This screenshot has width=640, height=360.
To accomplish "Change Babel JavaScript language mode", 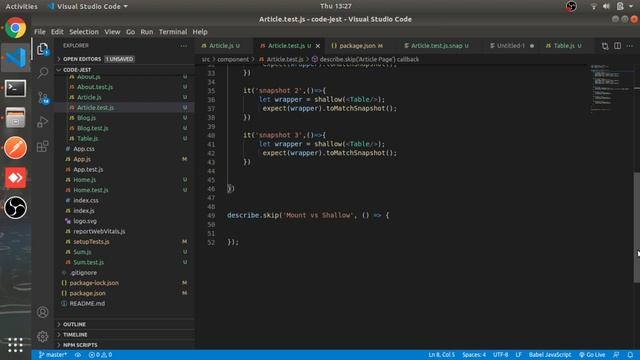I will (550, 355).
